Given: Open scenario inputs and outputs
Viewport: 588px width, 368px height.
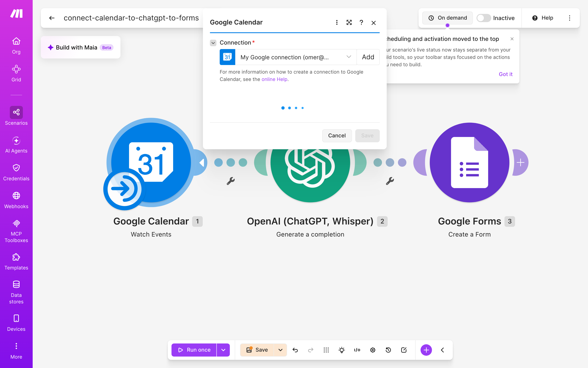Looking at the screenshot, I should tap(357, 350).
